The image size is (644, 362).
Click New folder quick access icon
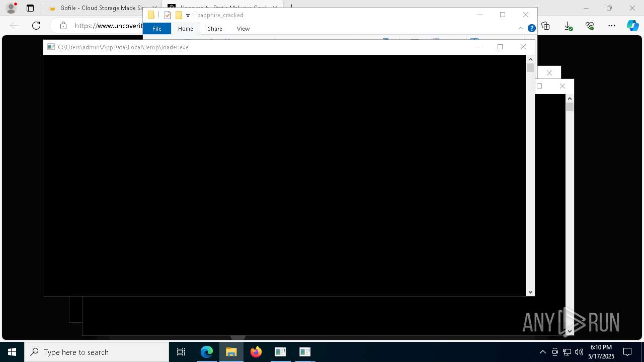tap(178, 15)
